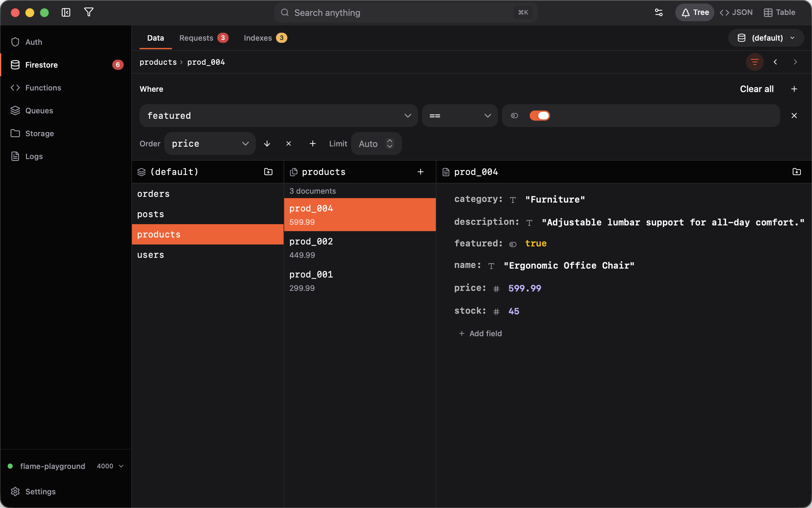Open Auth section in sidebar
The height and width of the screenshot is (508, 812).
pyautogui.click(x=66, y=42)
